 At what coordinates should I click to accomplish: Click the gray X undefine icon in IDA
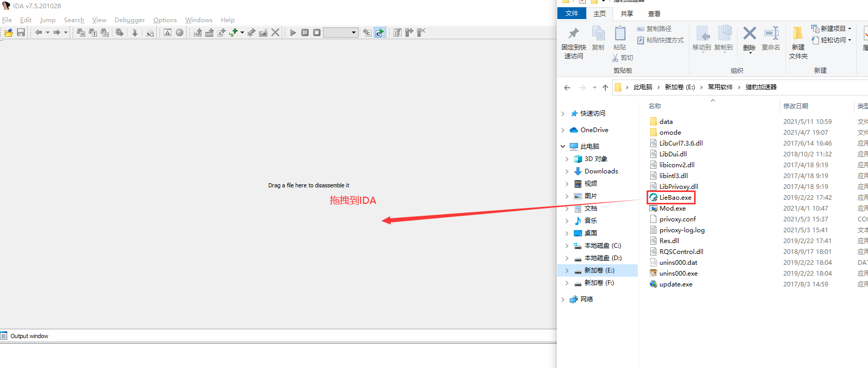(x=276, y=33)
